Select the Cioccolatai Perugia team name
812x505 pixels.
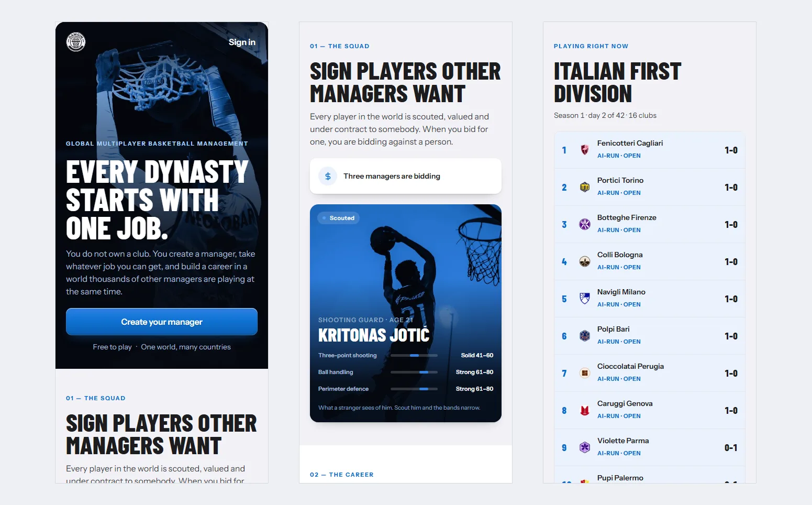[630, 366]
